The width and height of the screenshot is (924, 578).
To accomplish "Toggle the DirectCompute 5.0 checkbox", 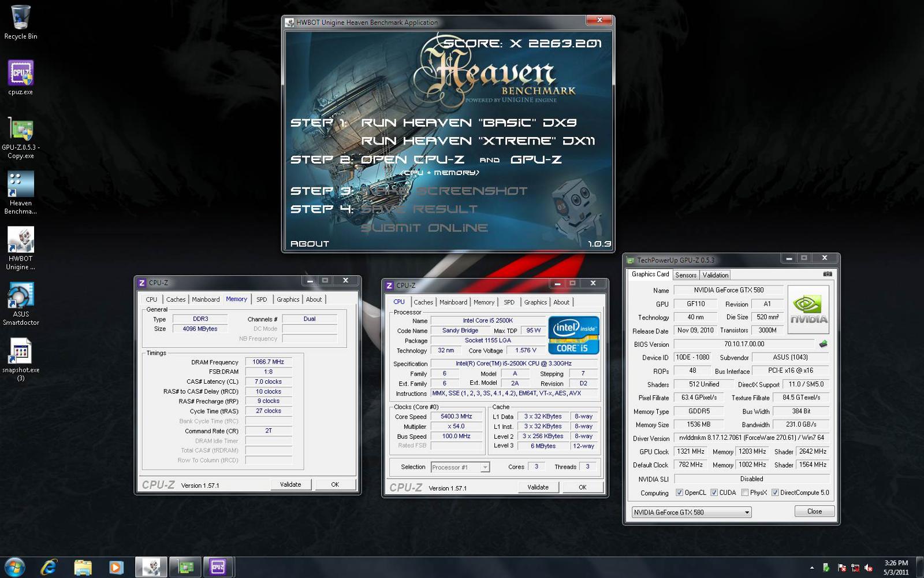I will (775, 492).
